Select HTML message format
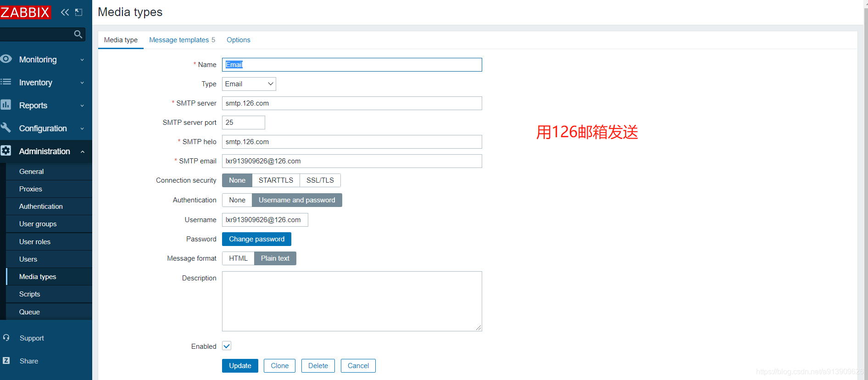 pos(238,258)
